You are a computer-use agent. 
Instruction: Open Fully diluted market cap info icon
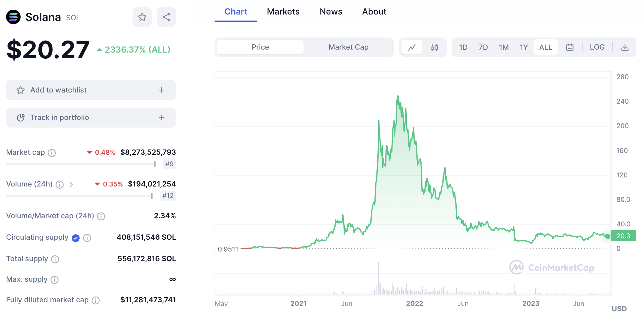[x=96, y=300]
